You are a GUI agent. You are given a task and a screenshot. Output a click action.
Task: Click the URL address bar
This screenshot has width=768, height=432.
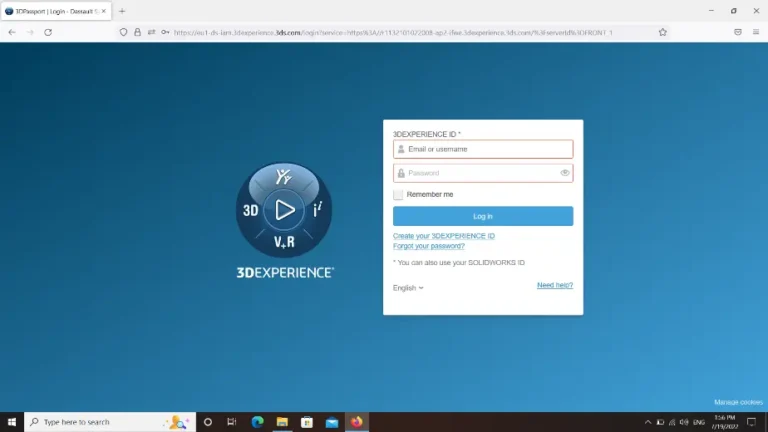[393, 32]
